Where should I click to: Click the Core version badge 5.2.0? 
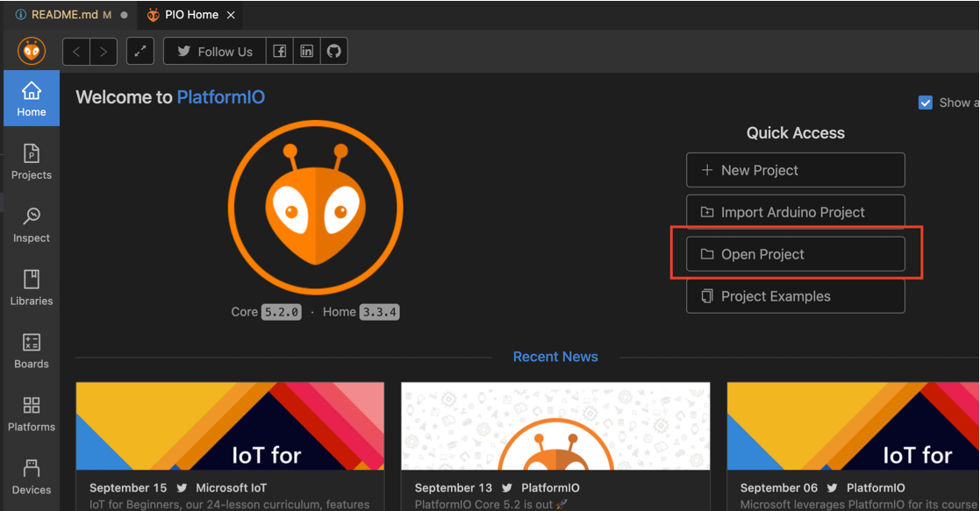click(x=282, y=312)
